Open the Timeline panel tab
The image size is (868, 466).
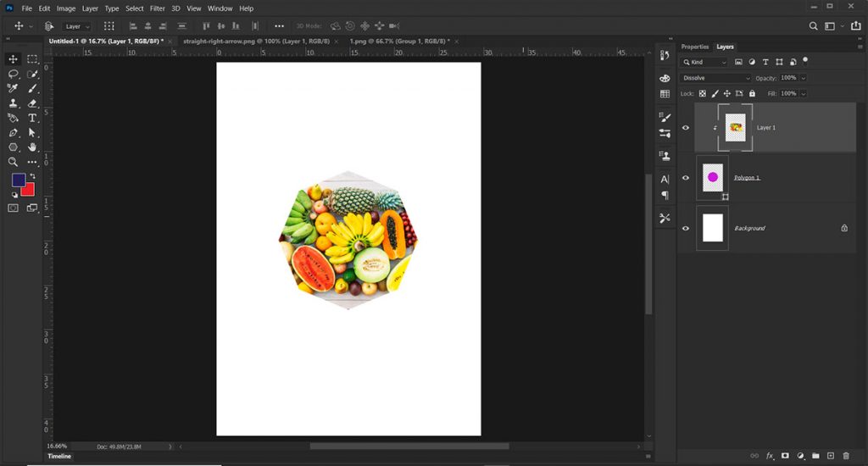click(x=59, y=457)
